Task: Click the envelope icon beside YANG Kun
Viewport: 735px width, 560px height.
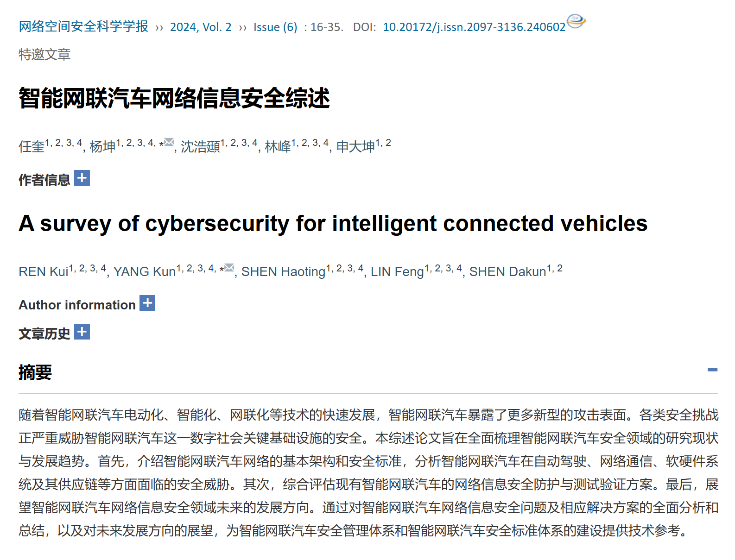Action: 229,268
